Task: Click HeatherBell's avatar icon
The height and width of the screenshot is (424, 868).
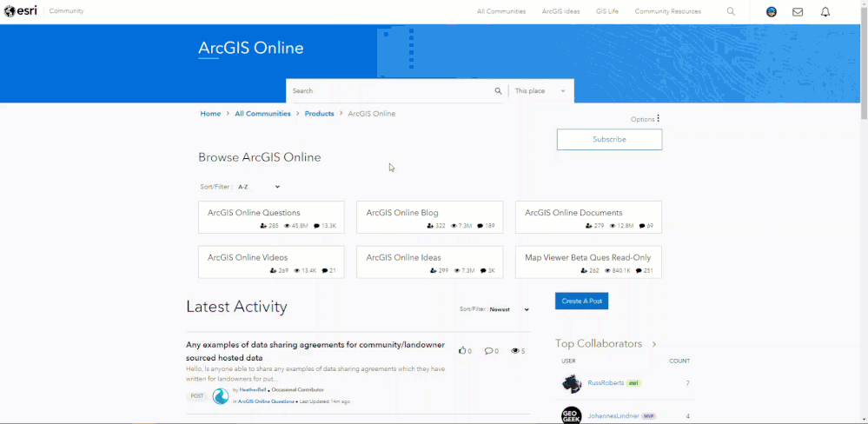Action: click(221, 396)
